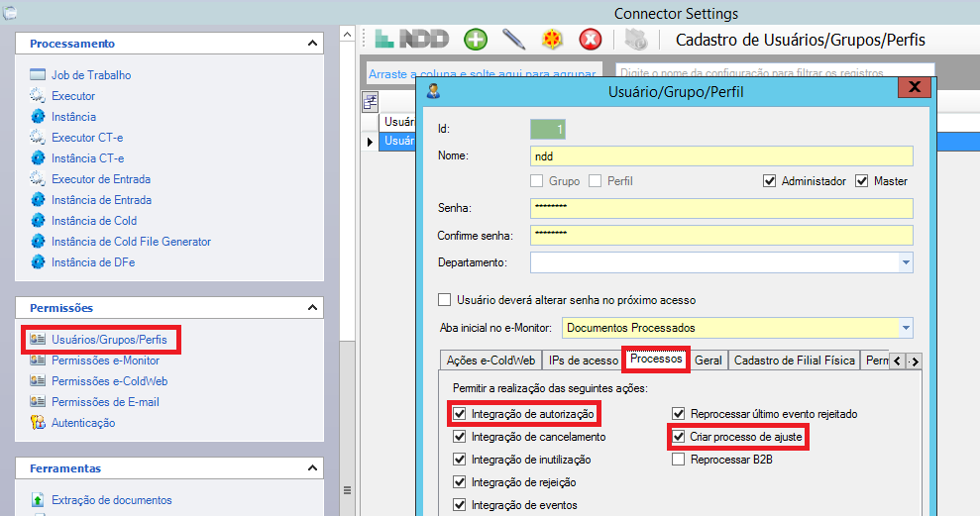Select the Processos tab

pos(656,360)
